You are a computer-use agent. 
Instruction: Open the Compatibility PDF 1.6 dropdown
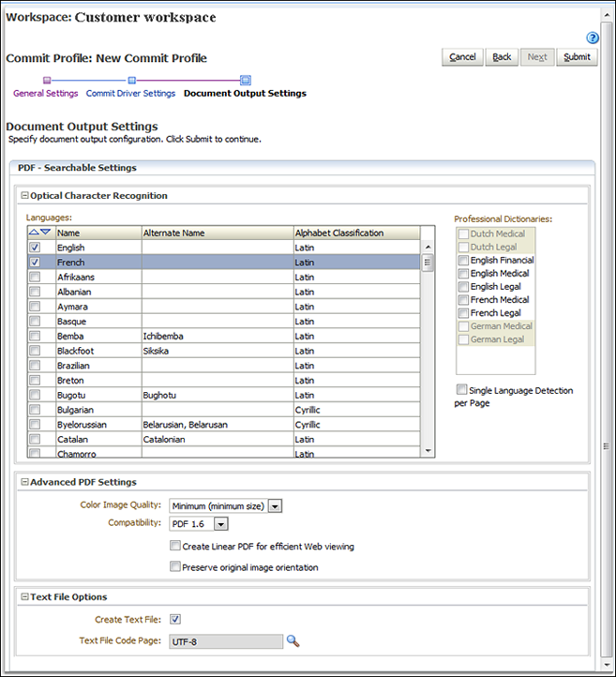tap(221, 524)
